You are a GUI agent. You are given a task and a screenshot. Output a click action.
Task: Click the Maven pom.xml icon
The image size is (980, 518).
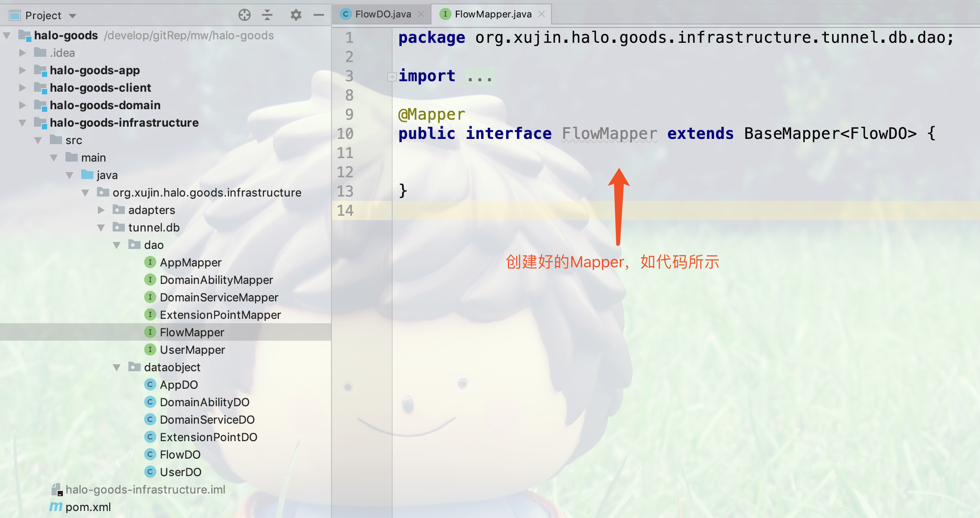pos(56,507)
